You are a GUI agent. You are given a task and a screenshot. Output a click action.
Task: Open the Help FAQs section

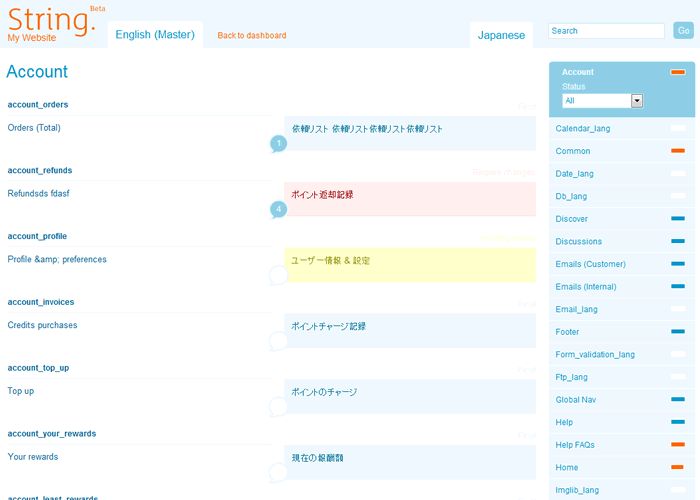575,445
